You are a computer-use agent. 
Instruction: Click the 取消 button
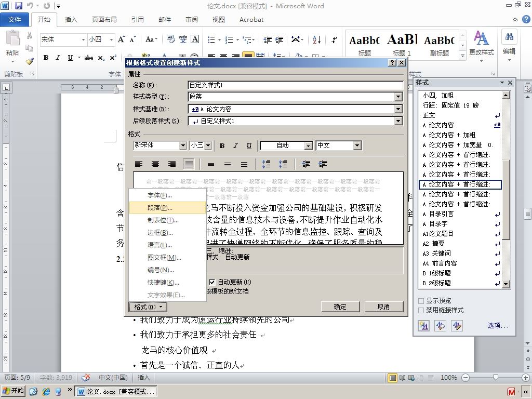click(384, 307)
